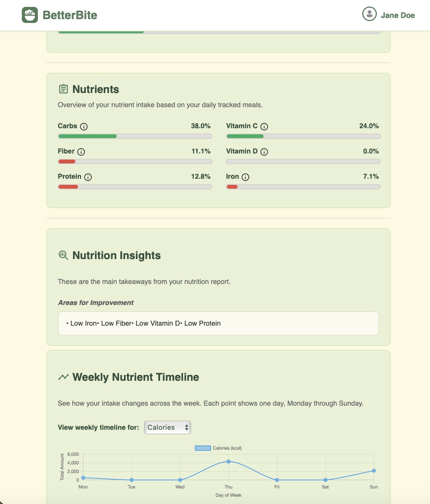
Task: View details via the Protein info icon
Action: tap(88, 177)
